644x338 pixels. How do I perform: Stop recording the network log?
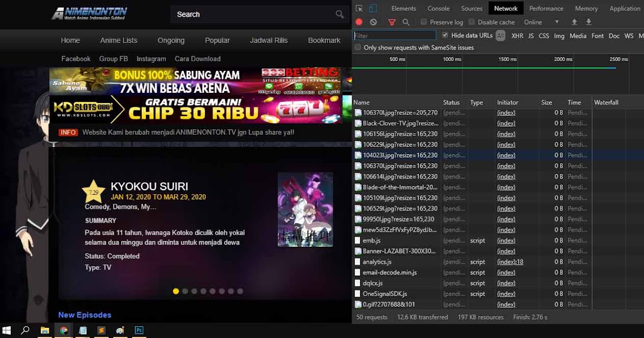click(359, 22)
